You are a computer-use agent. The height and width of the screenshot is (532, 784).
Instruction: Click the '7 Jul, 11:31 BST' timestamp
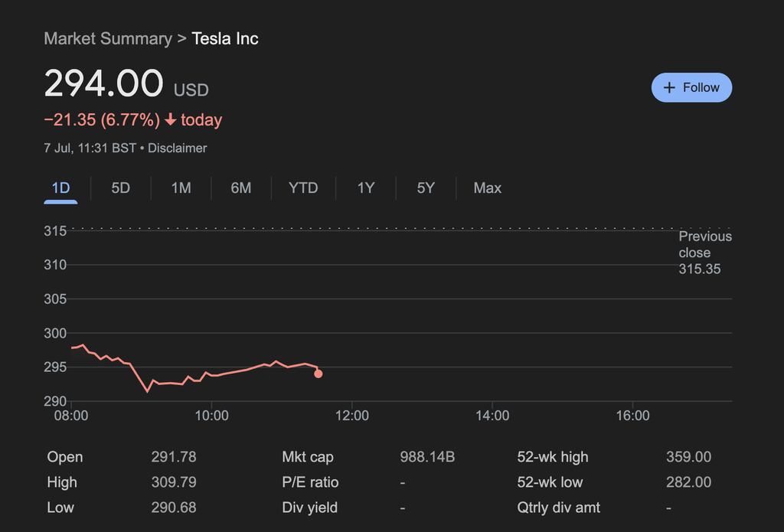pyautogui.click(x=90, y=148)
